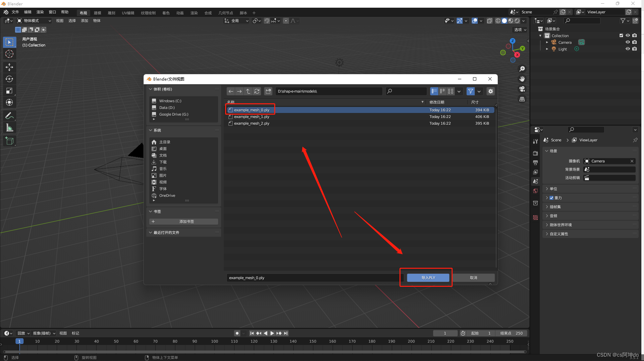Image resolution: width=644 pixels, height=361 pixels.
Task: Click 取消 button to cancel import
Action: (474, 277)
